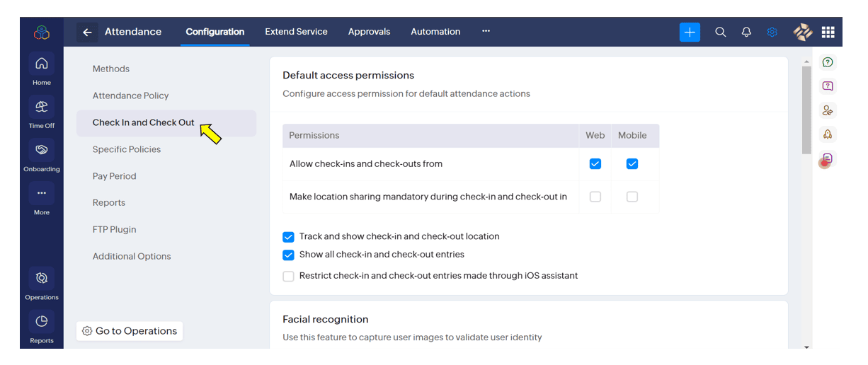This screenshot has width=868, height=365.
Task: Open Time Off umbrella icon
Action: click(x=42, y=107)
